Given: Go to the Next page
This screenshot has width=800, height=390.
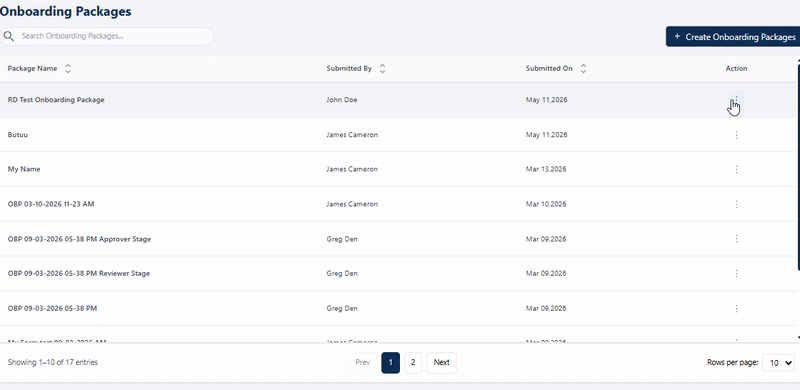Looking at the screenshot, I should click(441, 362).
